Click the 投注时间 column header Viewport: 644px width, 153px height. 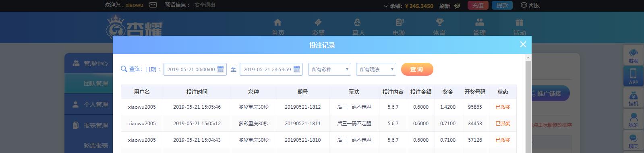pos(197,92)
